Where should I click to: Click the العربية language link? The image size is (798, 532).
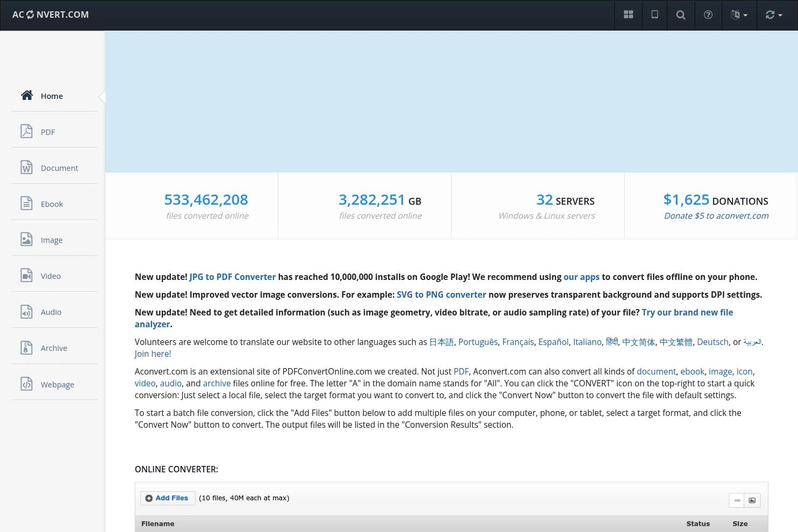(752, 342)
